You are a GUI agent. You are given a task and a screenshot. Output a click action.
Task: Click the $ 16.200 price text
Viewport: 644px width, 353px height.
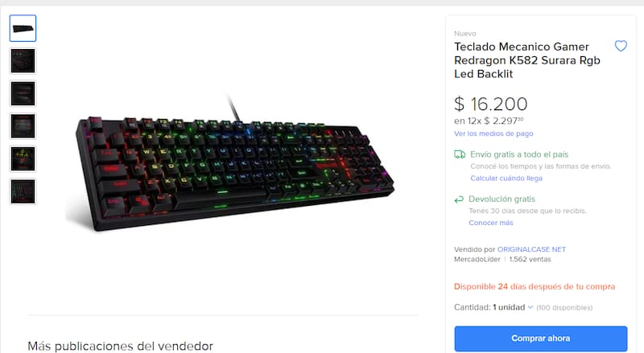click(x=490, y=104)
